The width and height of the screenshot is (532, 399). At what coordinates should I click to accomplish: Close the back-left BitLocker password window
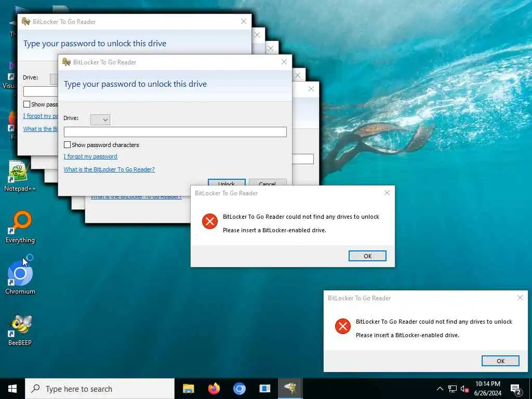coord(243,21)
